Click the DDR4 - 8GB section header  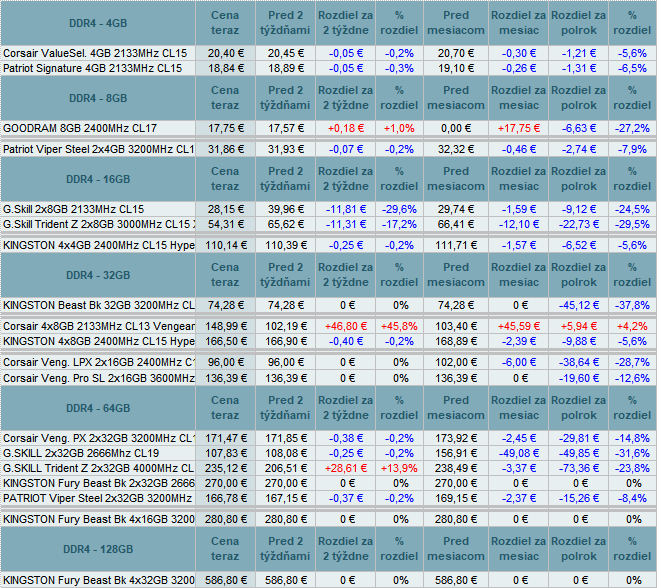(x=98, y=98)
